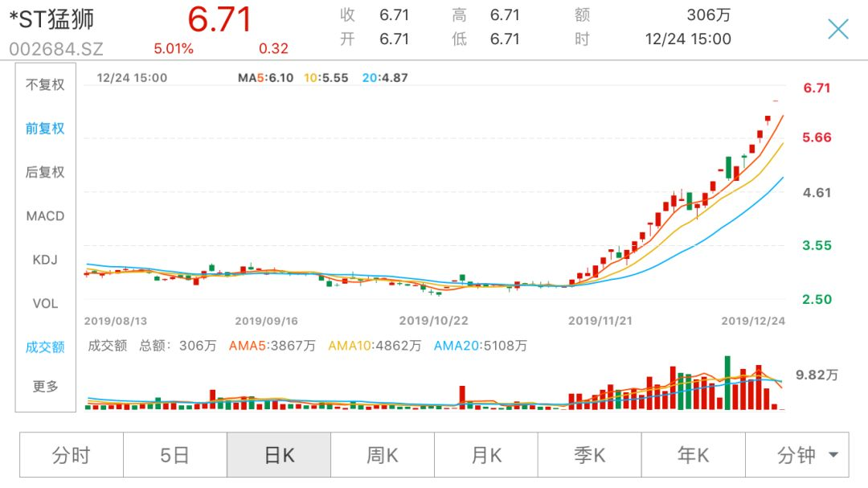Switch to 5日 chart tab
The image size is (868, 488).
tap(175, 455)
